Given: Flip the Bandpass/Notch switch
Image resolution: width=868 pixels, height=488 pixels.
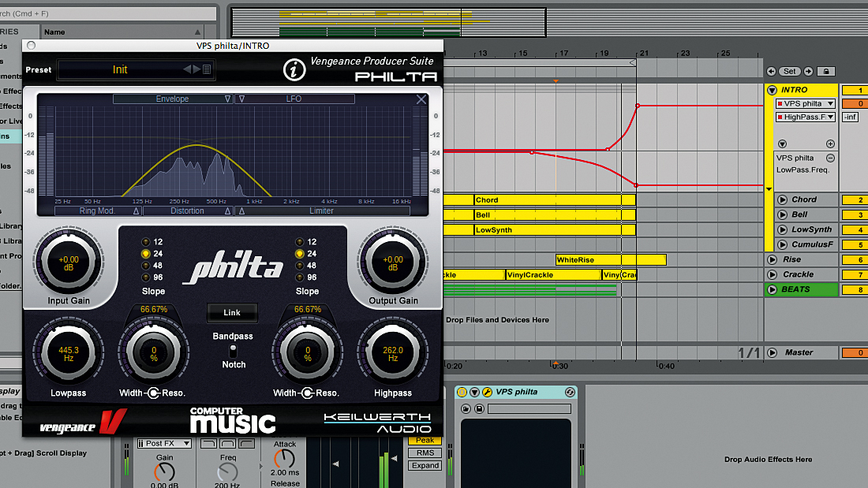Looking at the screenshot, I should [233, 350].
